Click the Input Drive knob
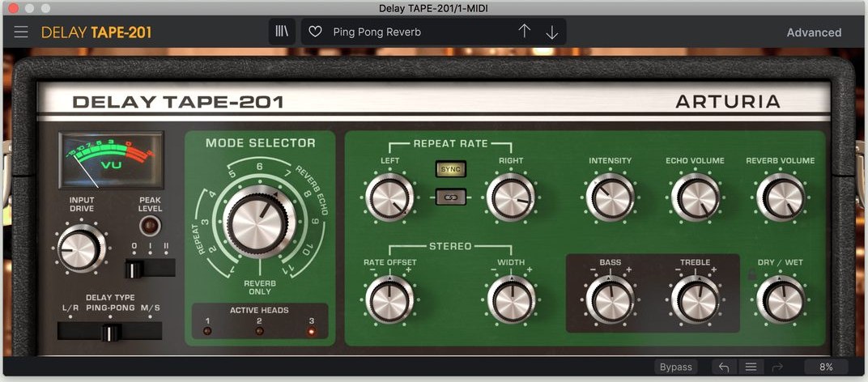The width and height of the screenshot is (868, 382). coord(81,248)
